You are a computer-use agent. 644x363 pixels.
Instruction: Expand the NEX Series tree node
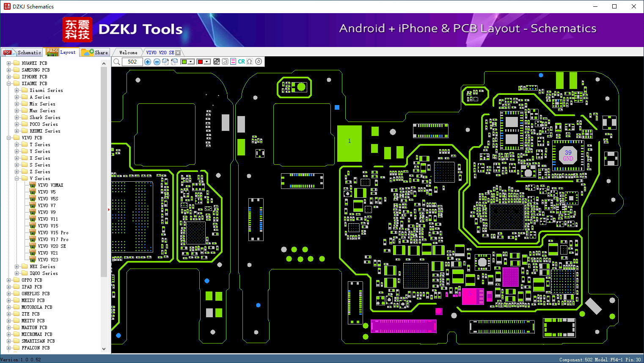coord(17,266)
